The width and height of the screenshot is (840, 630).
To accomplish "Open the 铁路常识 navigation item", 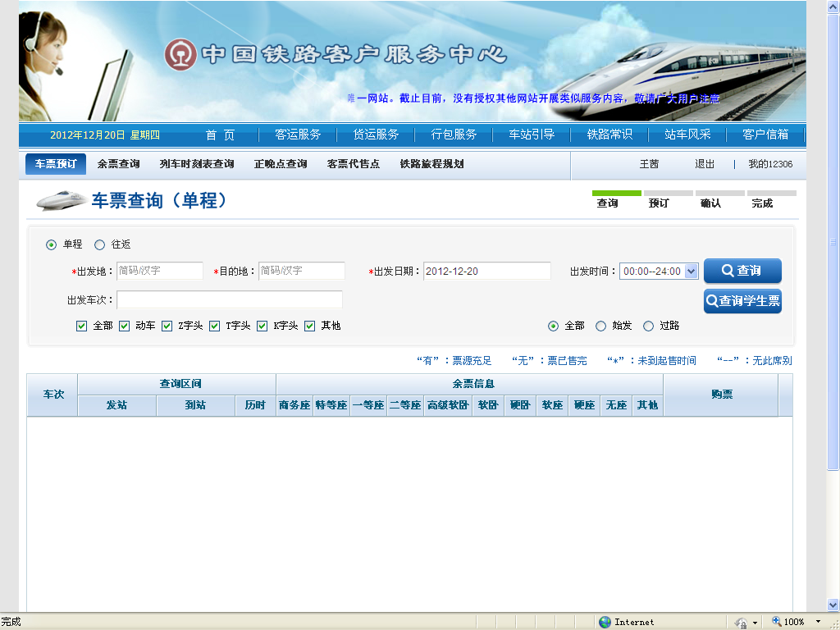I will click(609, 135).
